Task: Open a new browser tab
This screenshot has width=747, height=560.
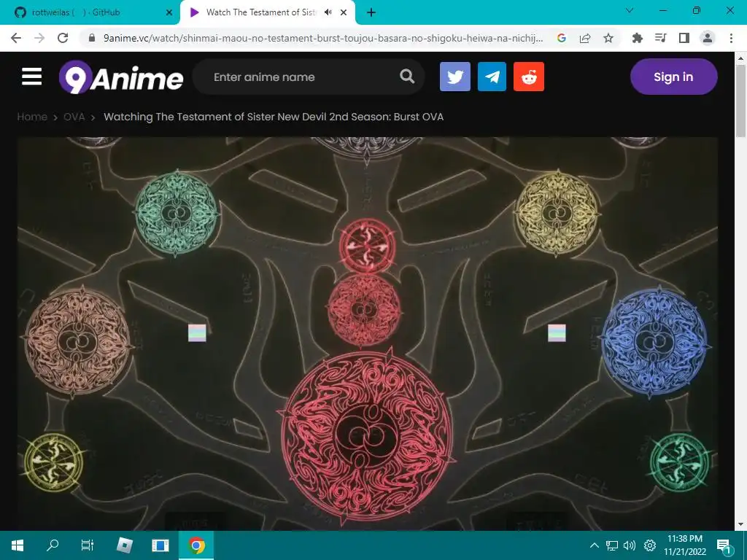Action: click(371, 13)
